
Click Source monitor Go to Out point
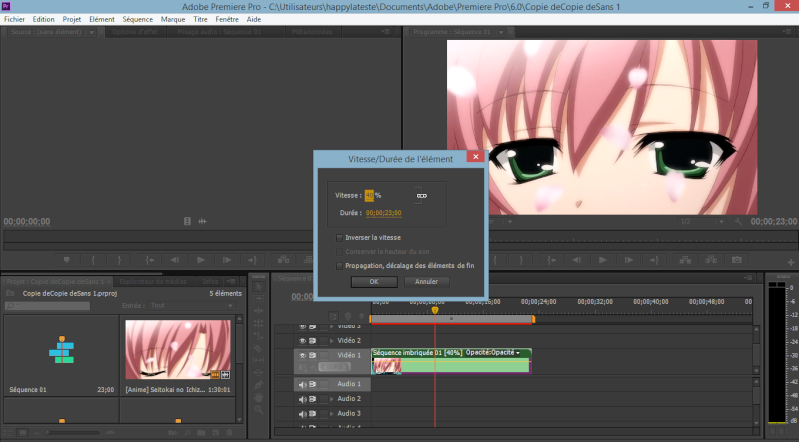[252, 260]
